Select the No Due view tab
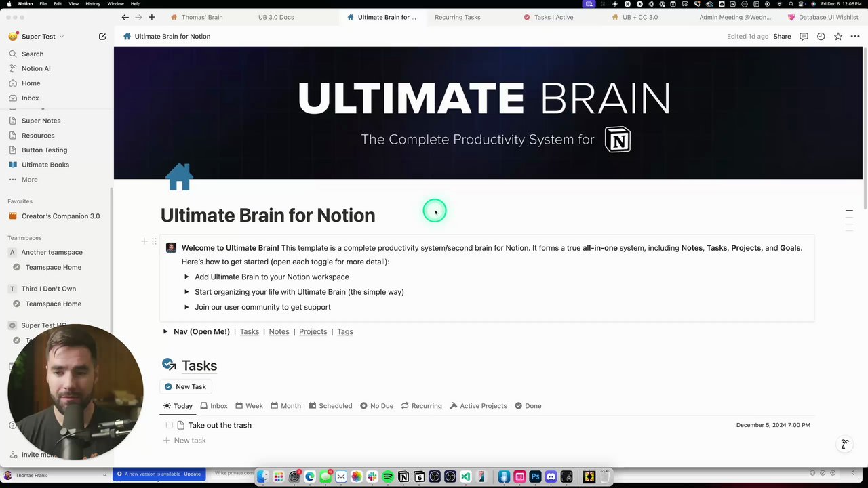The height and width of the screenshot is (488, 868). point(376,406)
